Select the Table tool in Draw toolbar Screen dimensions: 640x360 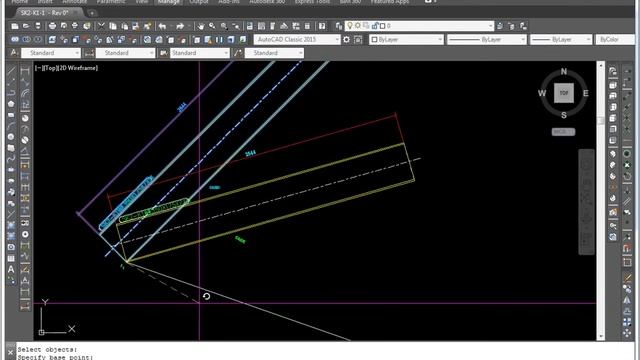tap(11, 258)
